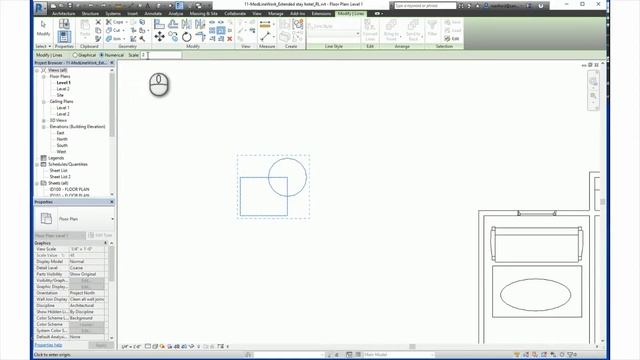Viewport: 640px width, 360px height.
Task: Click the Match Type Properties brush icon
Action: pos(98,39)
